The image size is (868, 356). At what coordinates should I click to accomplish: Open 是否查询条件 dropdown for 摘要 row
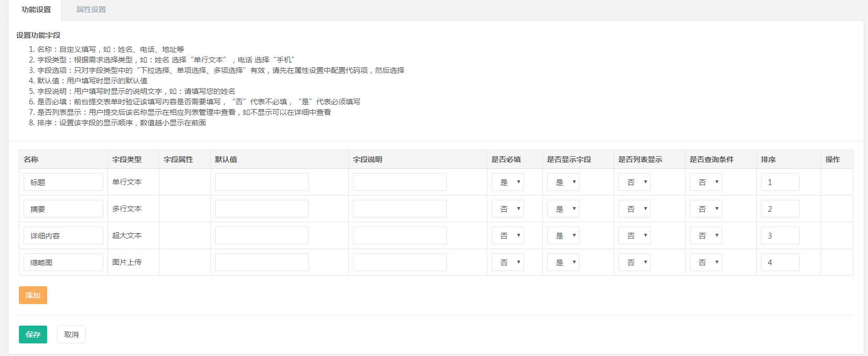pyautogui.click(x=706, y=209)
